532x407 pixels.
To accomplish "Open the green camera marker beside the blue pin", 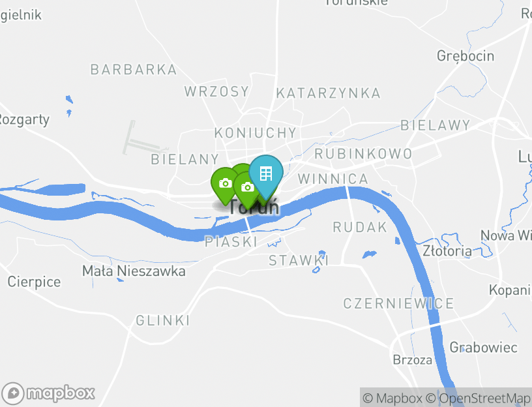I will (x=246, y=188).
